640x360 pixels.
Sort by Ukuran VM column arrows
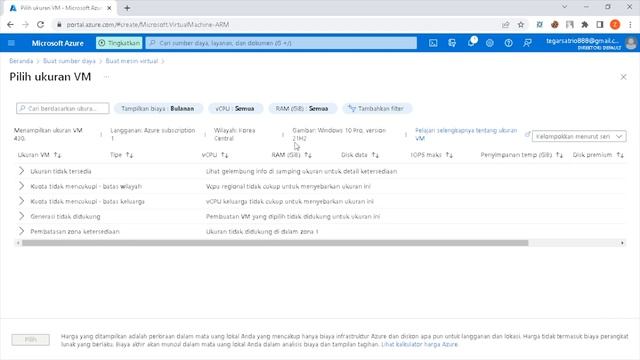(57, 155)
